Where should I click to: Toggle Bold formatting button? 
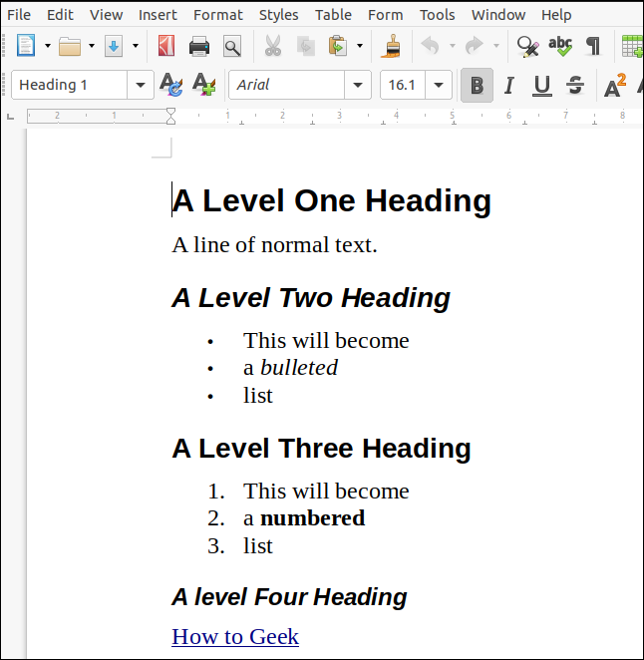(x=477, y=86)
